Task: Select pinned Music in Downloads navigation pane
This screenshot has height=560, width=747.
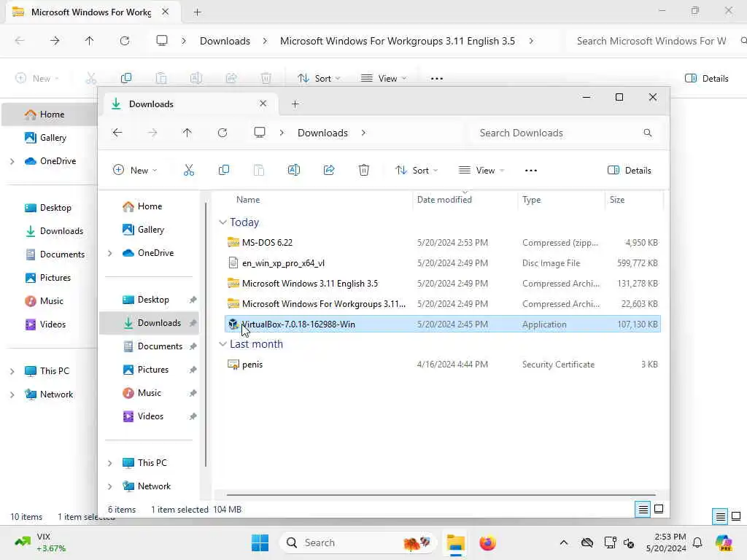Action: click(150, 393)
